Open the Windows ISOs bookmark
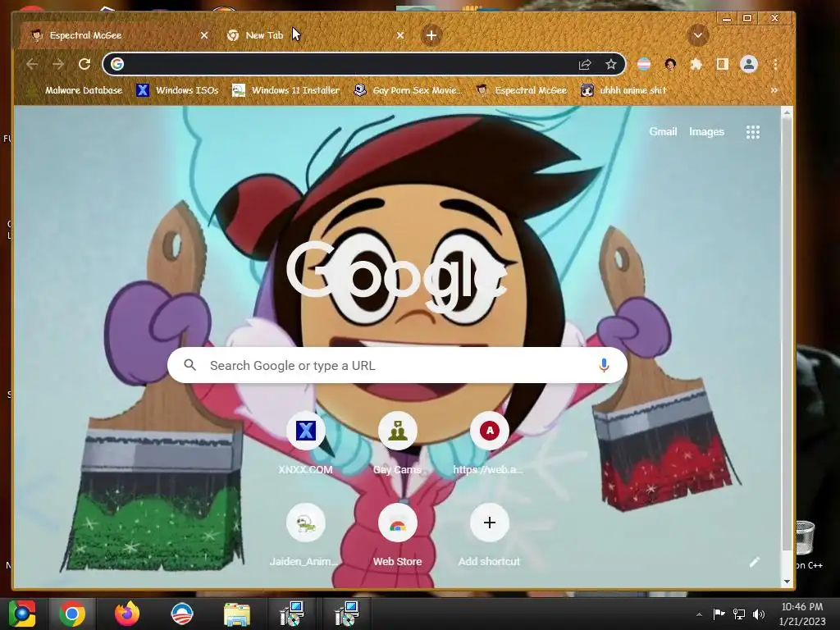 pyautogui.click(x=177, y=90)
